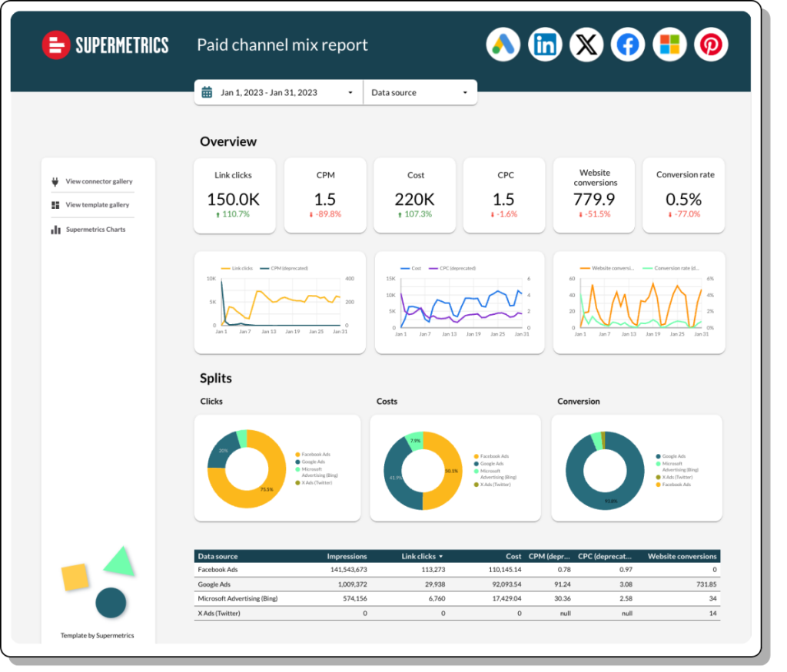The height and width of the screenshot is (672, 787).
Task: Open the Facebook connector icon
Action: pos(628,45)
